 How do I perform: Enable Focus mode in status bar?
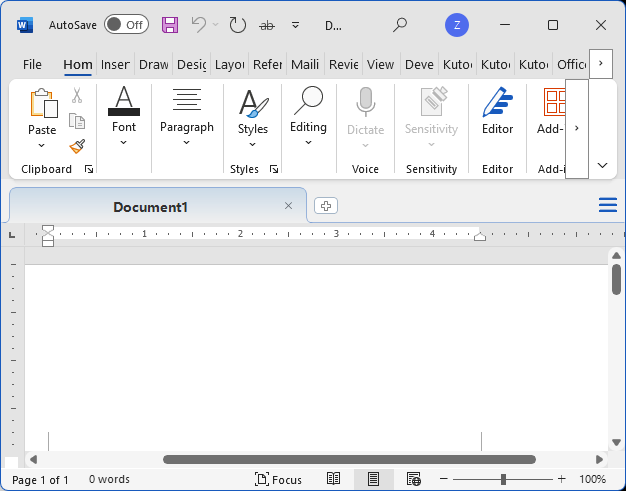pyautogui.click(x=278, y=479)
